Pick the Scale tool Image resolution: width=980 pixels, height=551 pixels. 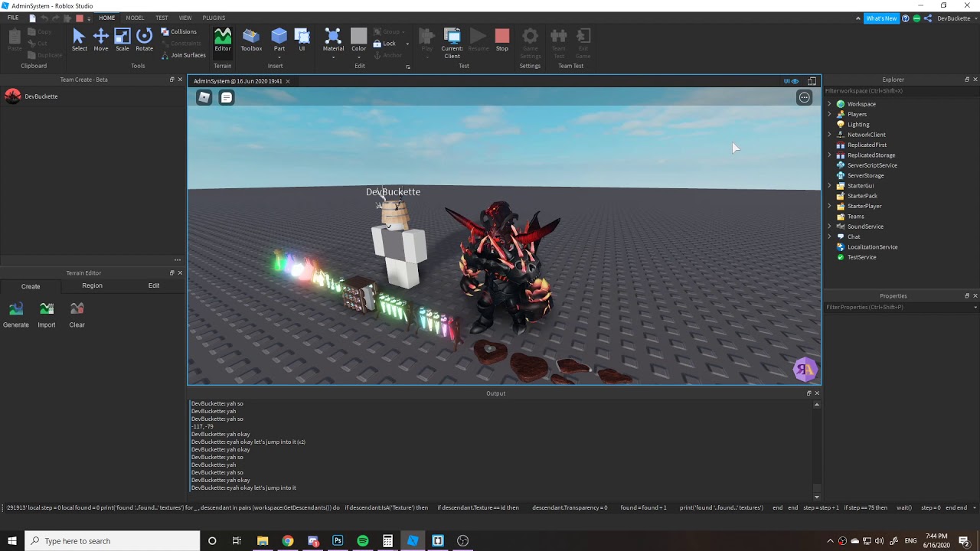click(122, 40)
